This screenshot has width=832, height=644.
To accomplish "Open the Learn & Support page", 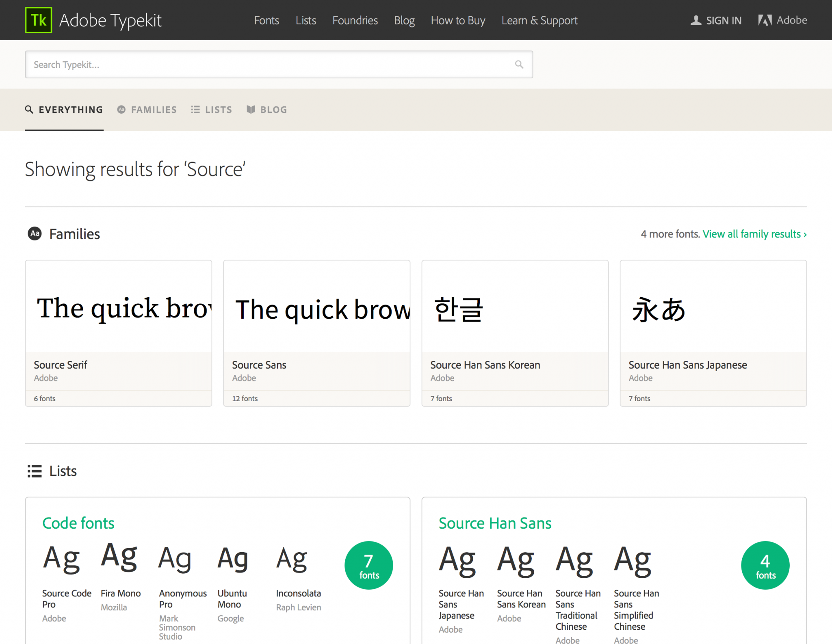I will (x=539, y=20).
